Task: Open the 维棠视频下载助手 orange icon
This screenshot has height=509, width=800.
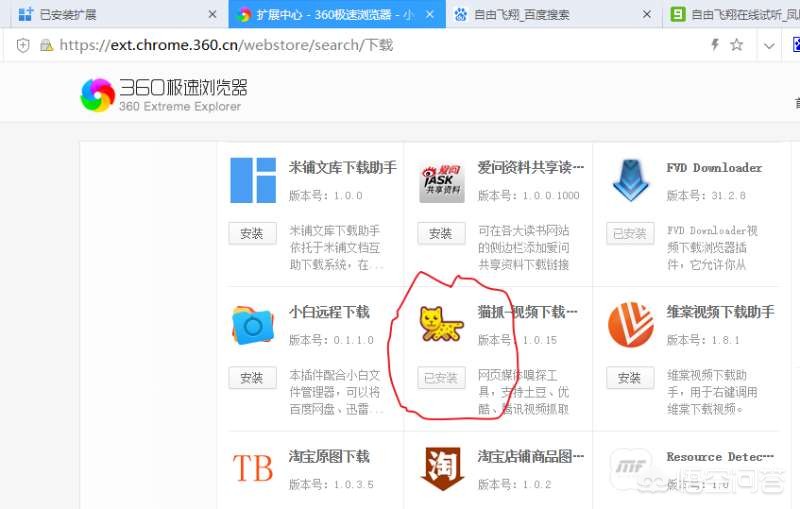Action: [x=631, y=325]
